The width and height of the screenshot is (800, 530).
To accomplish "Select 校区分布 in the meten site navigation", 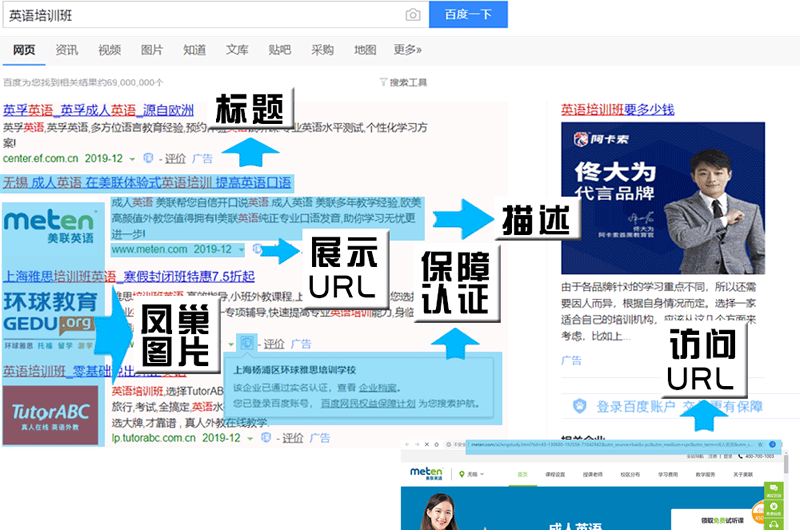I will pos(630,474).
